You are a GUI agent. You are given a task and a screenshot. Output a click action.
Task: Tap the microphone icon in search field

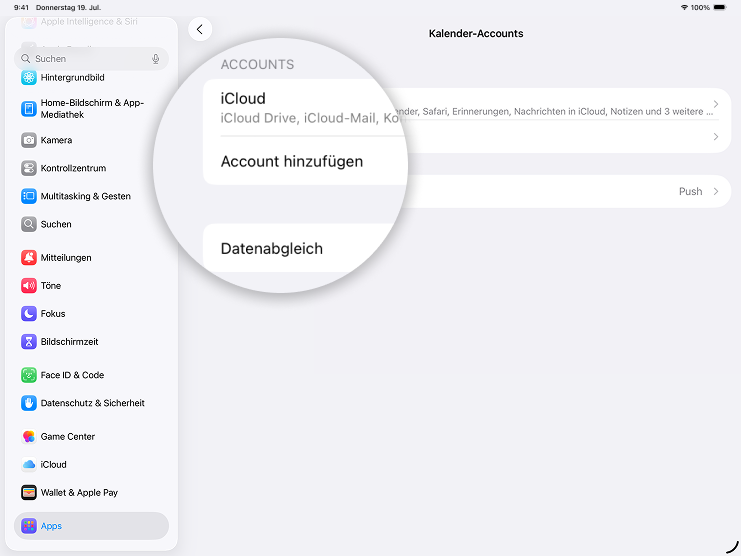156,59
